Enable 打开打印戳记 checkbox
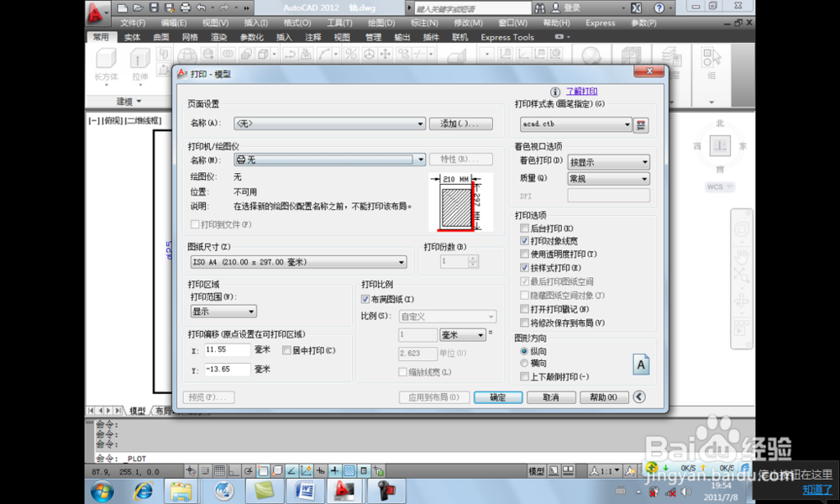Image resolution: width=840 pixels, height=504 pixels. click(x=524, y=309)
